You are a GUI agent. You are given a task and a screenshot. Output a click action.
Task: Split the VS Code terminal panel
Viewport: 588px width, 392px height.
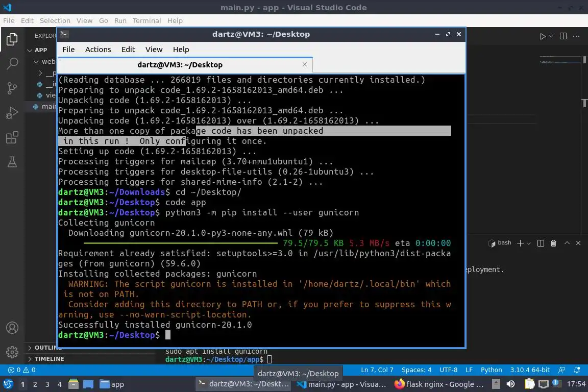pyautogui.click(x=541, y=243)
